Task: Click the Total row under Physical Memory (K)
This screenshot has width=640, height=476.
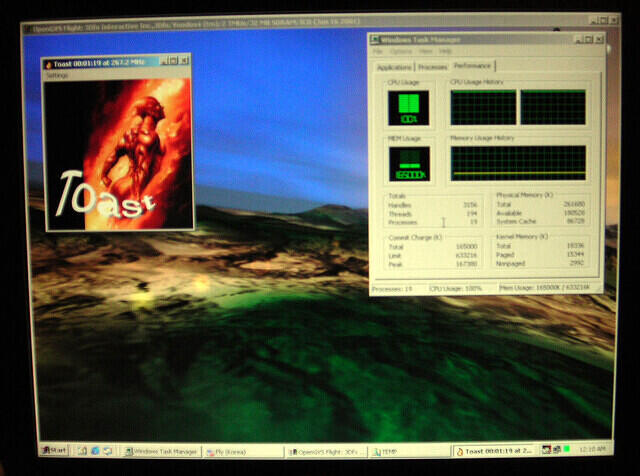Action: pyautogui.click(x=540, y=204)
